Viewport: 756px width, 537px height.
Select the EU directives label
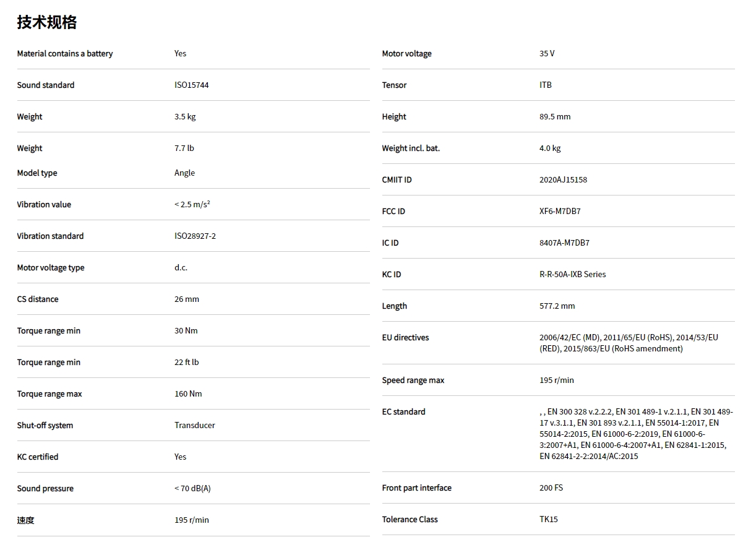[x=405, y=338]
